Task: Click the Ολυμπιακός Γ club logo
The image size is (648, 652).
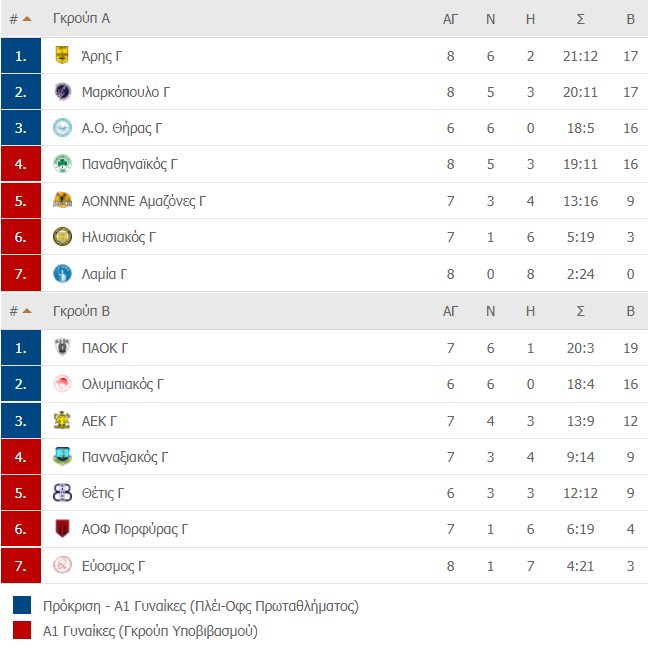Action: (x=62, y=384)
